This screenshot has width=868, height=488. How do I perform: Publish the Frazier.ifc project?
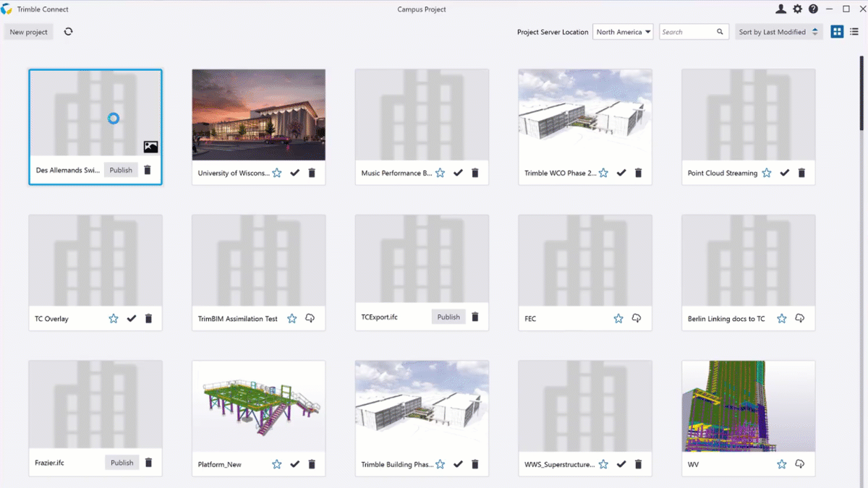122,463
